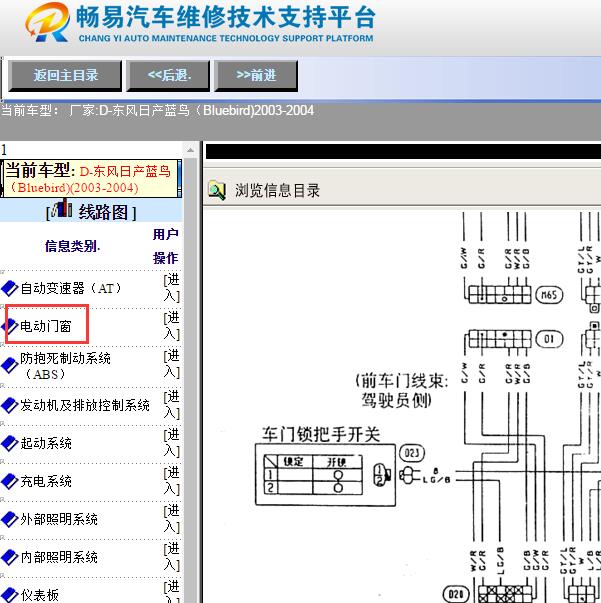Open 电动门窗 category
Screen dimensions: 601x603
tap(45, 326)
